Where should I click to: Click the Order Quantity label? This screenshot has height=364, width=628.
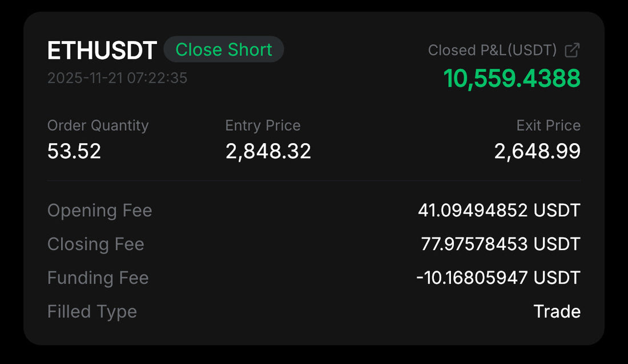98,125
